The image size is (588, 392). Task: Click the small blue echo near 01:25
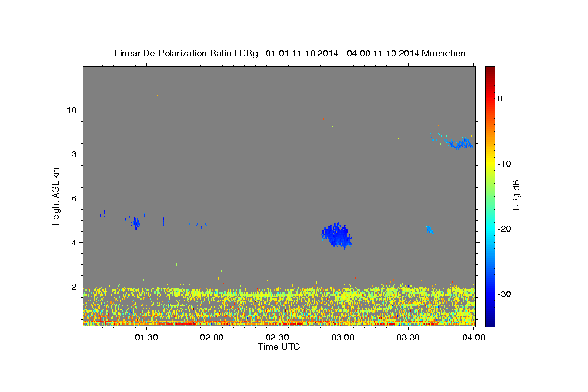coord(136,223)
